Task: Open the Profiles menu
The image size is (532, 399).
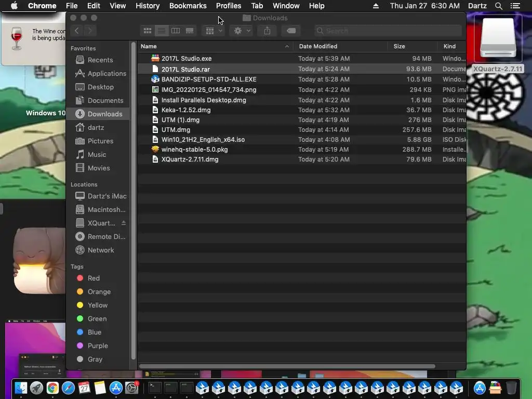Action: point(229,6)
